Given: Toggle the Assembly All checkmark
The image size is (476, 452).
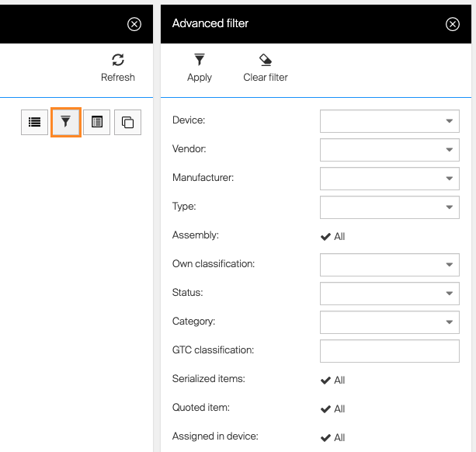Looking at the screenshot, I should [326, 236].
